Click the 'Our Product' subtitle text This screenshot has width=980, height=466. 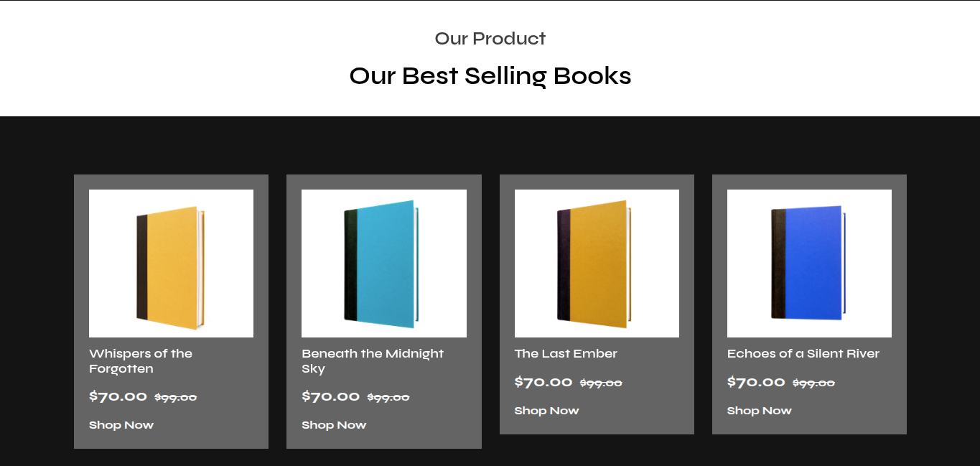pyautogui.click(x=490, y=38)
